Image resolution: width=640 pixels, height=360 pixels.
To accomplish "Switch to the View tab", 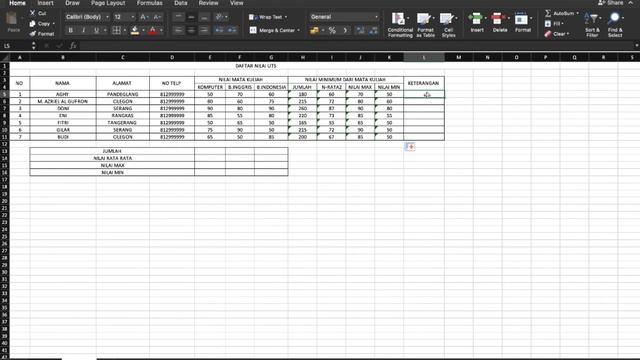I will (x=236, y=3).
